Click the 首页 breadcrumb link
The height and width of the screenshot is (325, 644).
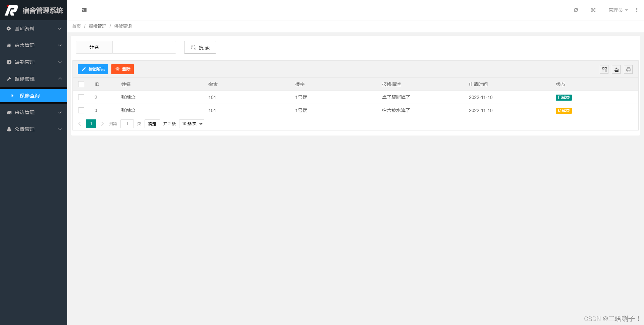point(76,26)
